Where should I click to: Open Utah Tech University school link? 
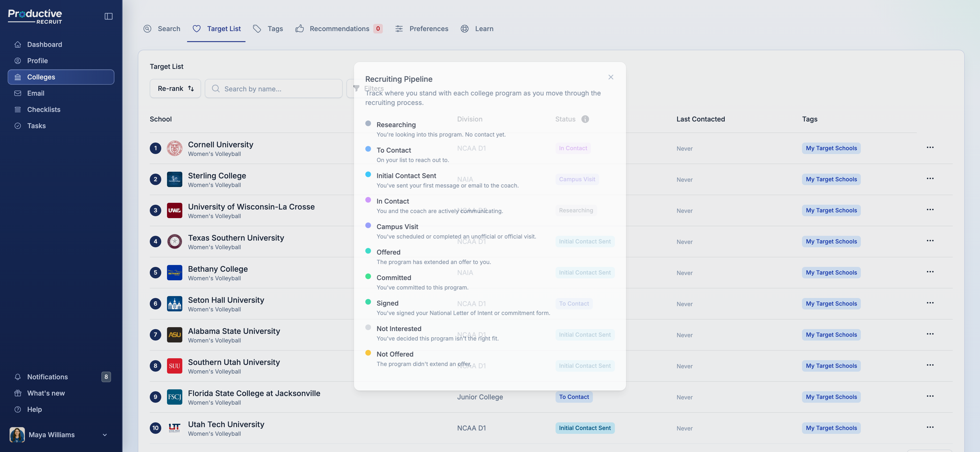(x=226, y=424)
